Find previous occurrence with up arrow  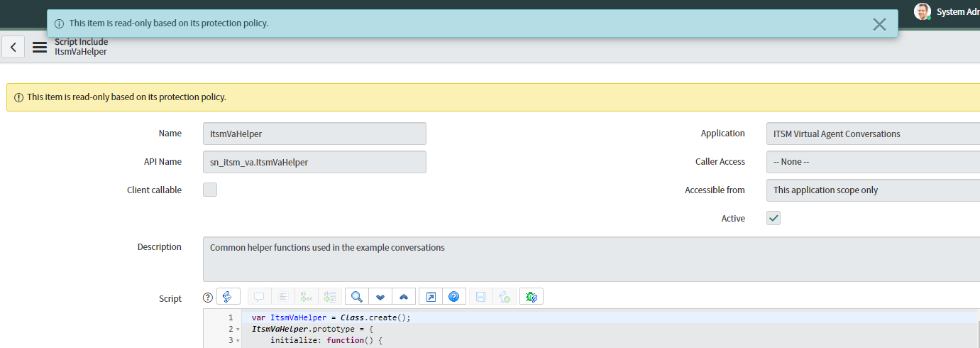pyautogui.click(x=404, y=297)
